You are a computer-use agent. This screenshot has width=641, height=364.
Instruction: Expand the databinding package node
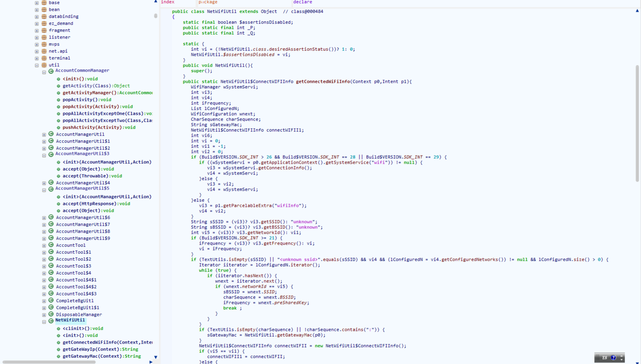pyautogui.click(x=37, y=17)
